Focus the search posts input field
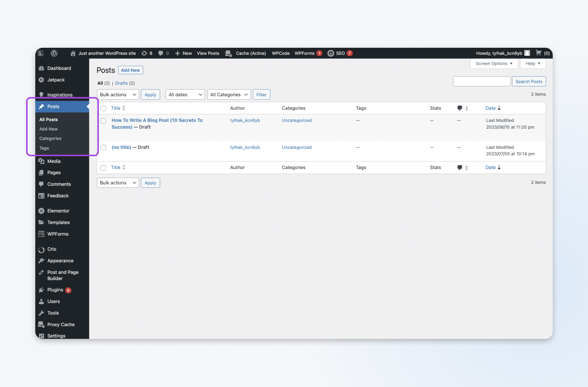Image resolution: width=588 pixels, height=387 pixels. pos(481,82)
